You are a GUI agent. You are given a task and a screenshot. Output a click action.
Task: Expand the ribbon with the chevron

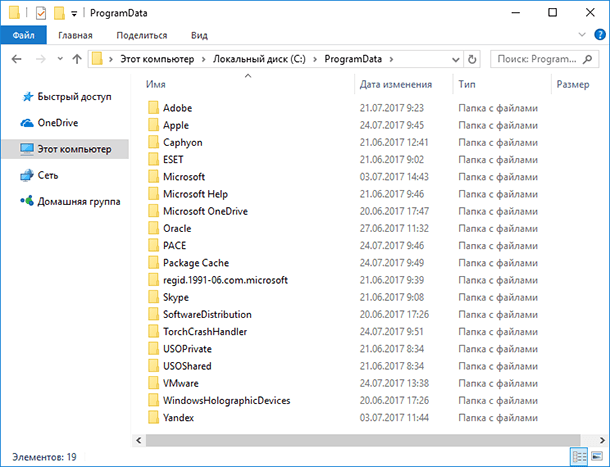tap(582, 35)
